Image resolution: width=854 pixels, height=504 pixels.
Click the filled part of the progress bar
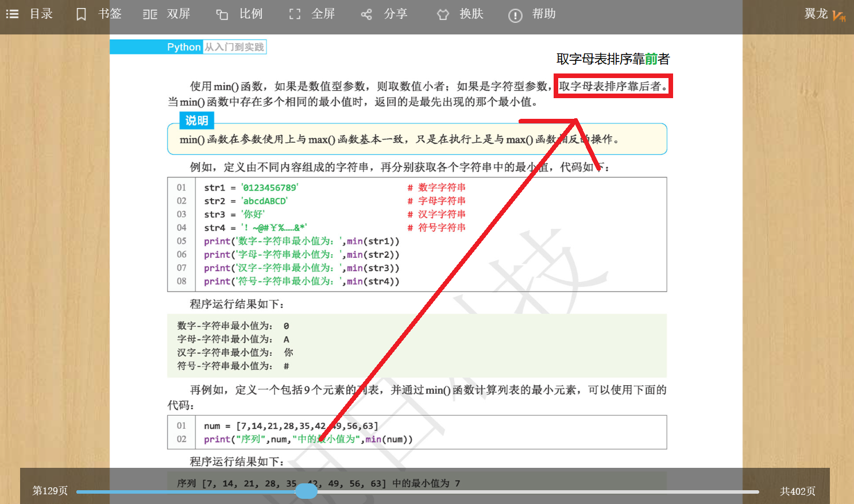[x=186, y=492]
